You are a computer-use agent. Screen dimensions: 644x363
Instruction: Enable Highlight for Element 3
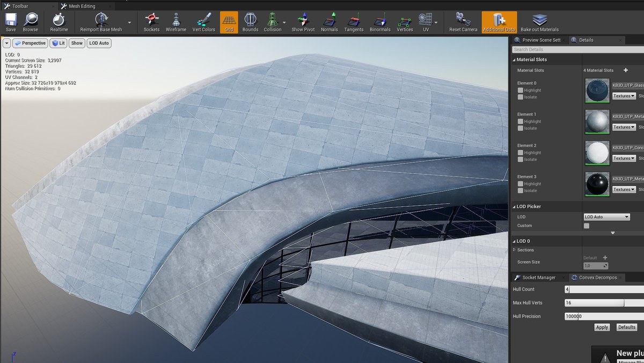(x=520, y=184)
